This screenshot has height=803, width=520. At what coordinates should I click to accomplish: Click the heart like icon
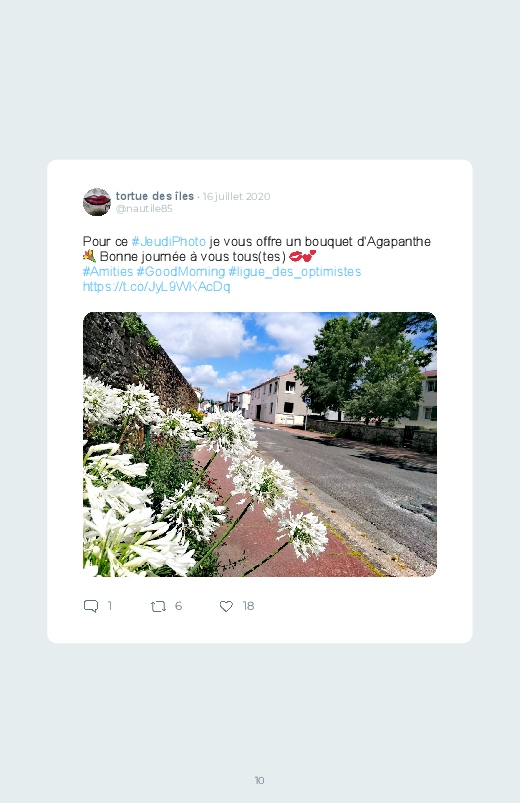pyautogui.click(x=226, y=606)
